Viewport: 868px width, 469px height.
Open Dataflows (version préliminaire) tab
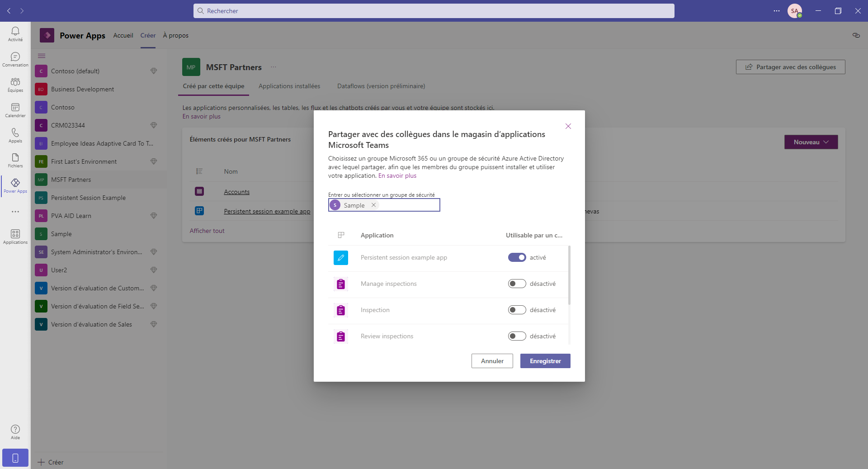pyautogui.click(x=381, y=86)
